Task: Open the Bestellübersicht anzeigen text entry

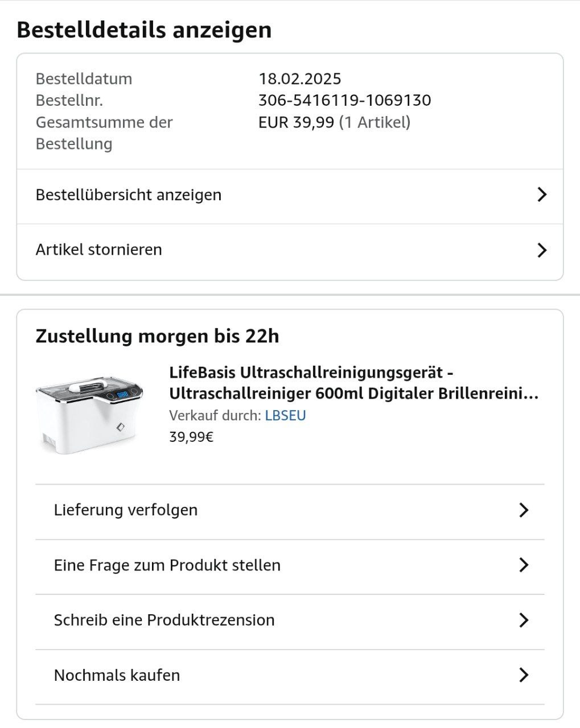Action: coord(129,195)
